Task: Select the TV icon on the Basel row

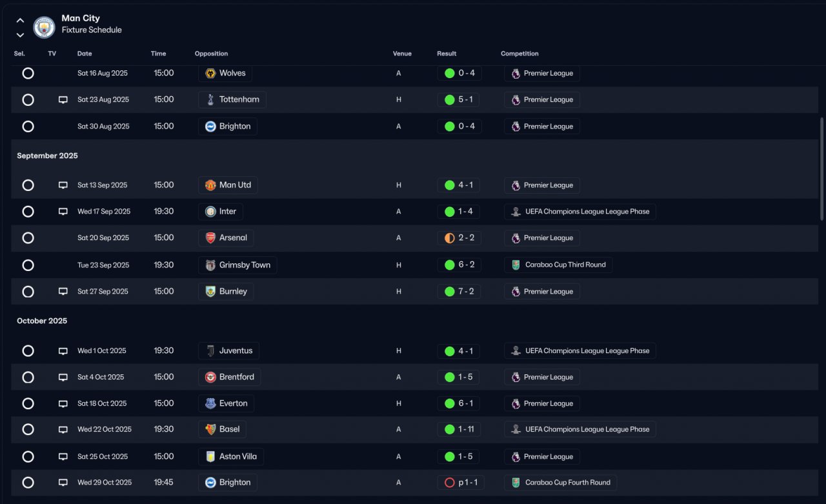Action: coord(63,430)
